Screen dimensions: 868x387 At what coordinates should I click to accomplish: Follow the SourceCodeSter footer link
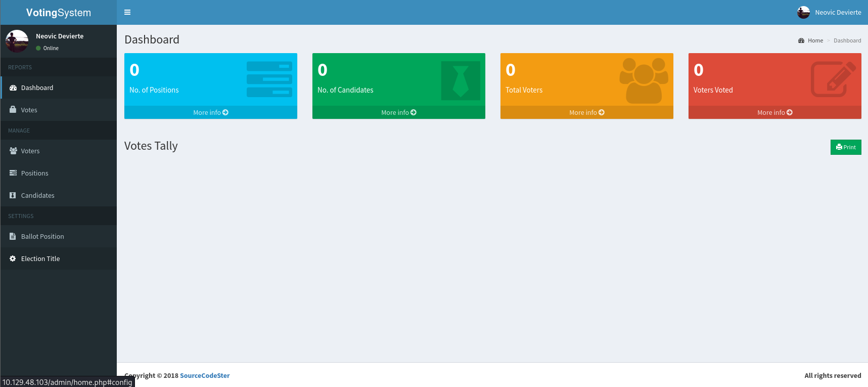pos(205,375)
